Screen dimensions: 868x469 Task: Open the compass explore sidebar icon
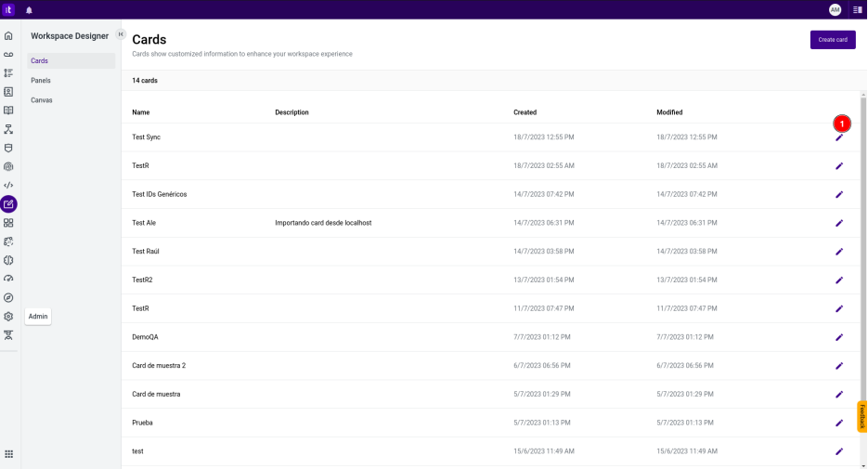pyautogui.click(x=8, y=297)
